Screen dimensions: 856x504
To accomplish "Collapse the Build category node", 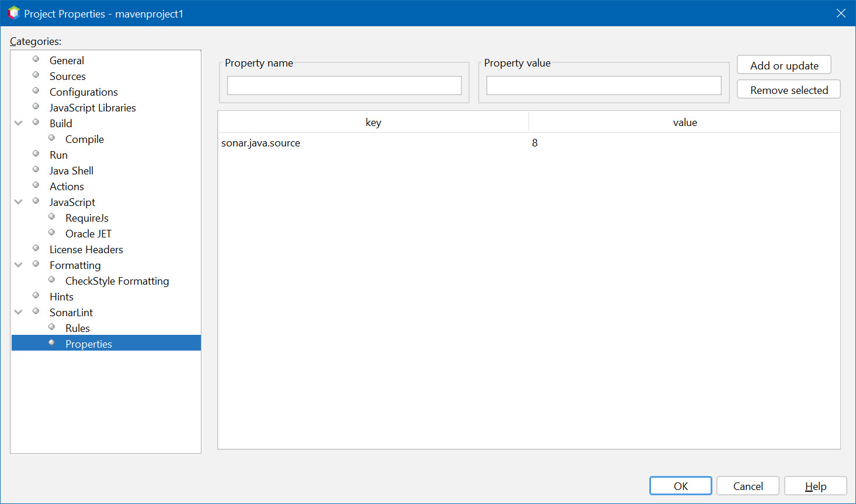I will pos(19,123).
